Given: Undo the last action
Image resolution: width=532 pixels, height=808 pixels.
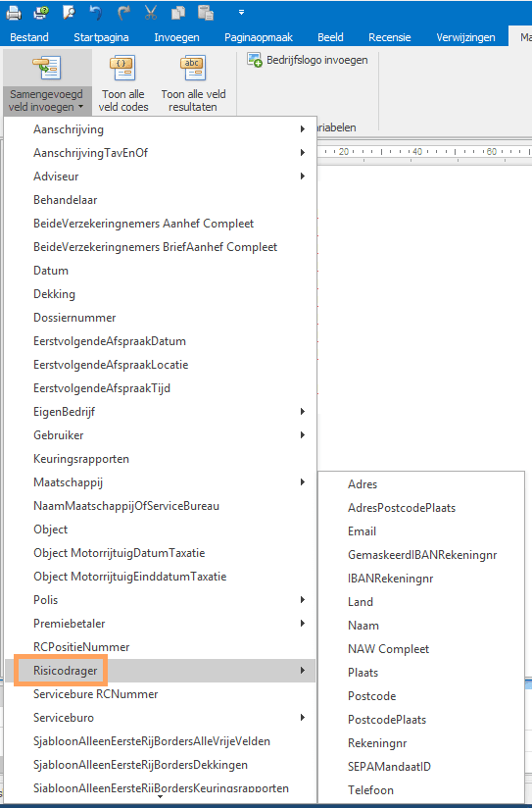Looking at the screenshot, I should [96, 13].
